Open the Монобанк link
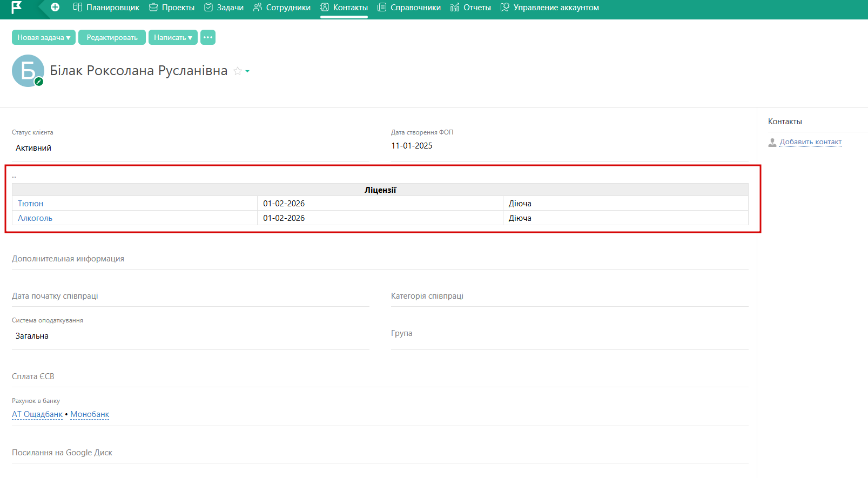 point(90,414)
